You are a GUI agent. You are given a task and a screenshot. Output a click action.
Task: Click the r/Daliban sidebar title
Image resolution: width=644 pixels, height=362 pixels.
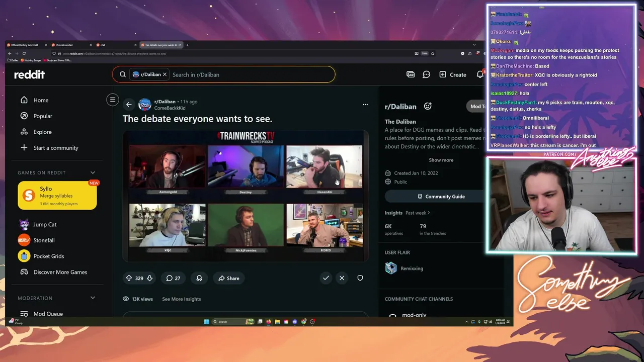pyautogui.click(x=400, y=107)
